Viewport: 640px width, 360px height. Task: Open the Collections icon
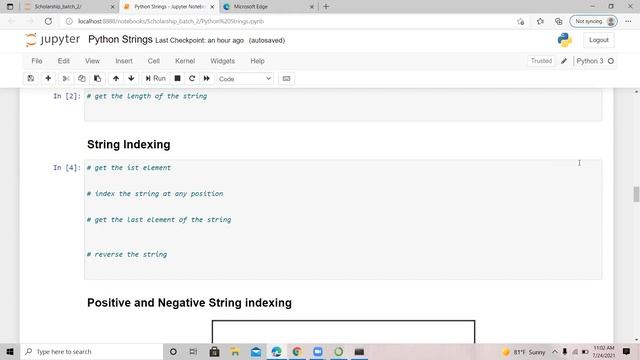tap(558, 21)
